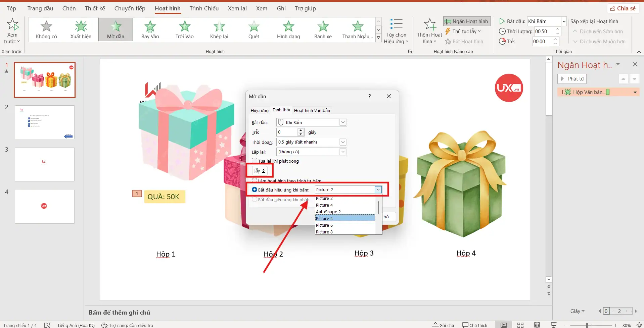Select Làm hoạt hình theo trình tự bấm radio
644x328 pixels.
pyautogui.click(x=255, y=180)
